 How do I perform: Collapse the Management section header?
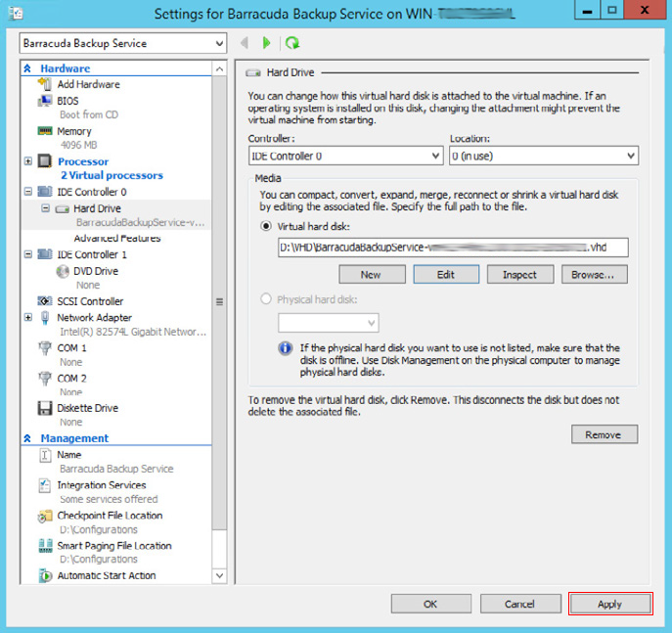pyautogui.click(x=27, y=438)
